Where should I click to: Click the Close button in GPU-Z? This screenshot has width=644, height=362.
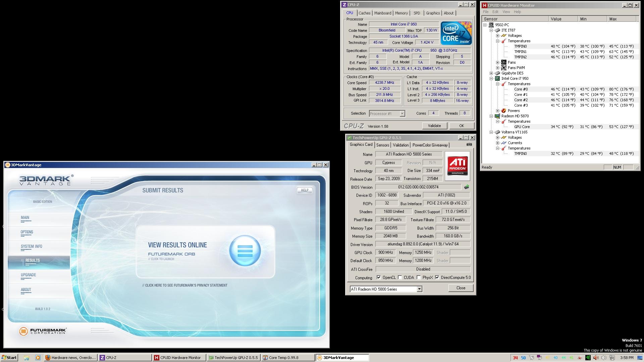click(x=461, y=288)
